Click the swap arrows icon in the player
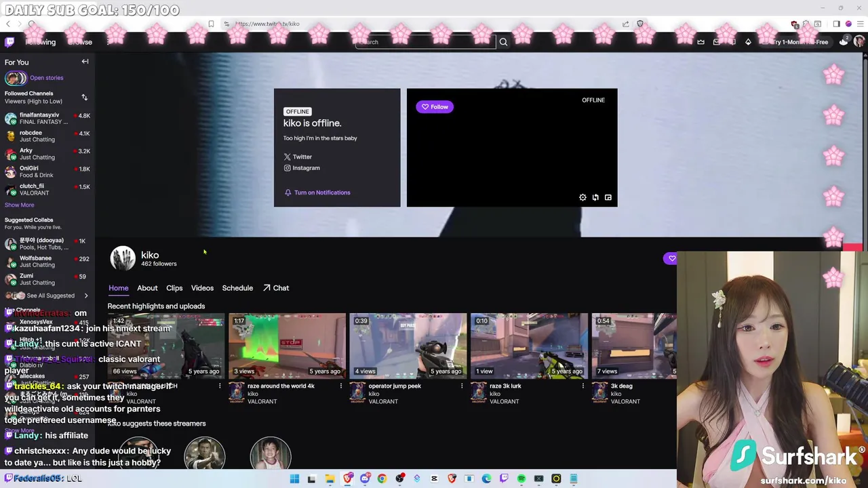Viewport: 868px width, 488px height. tap(595, 197)
